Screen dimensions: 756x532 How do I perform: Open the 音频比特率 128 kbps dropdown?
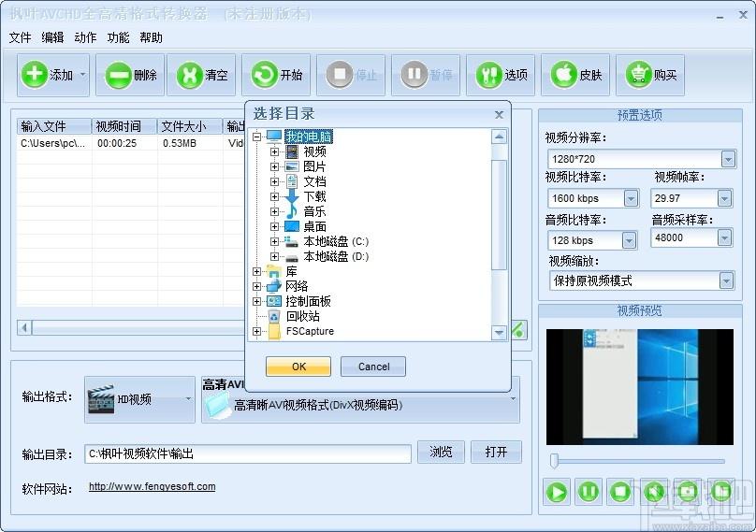(x=629, y=240)
